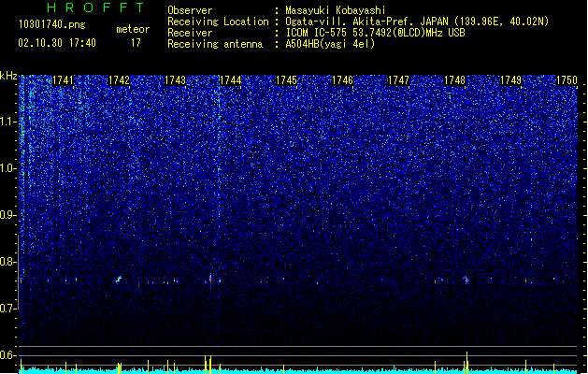The height and width of the screenshot is (374, 588).
Task: Click the 1.0 kHz axis label
Action: tap(8, 168)
